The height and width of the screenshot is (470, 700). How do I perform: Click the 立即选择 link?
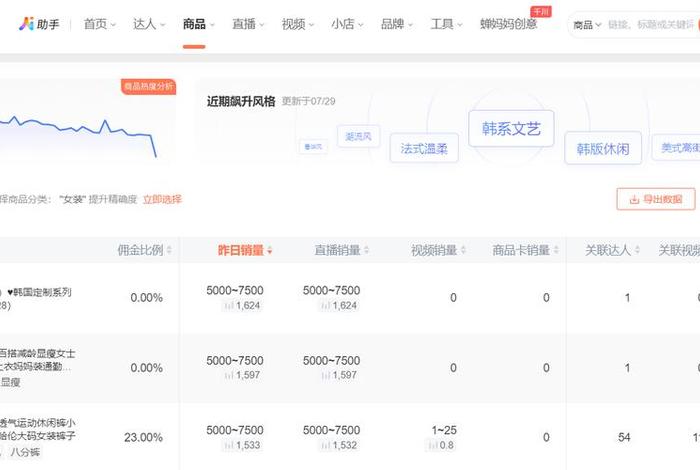pyautogui.click(x=162, y=199)
